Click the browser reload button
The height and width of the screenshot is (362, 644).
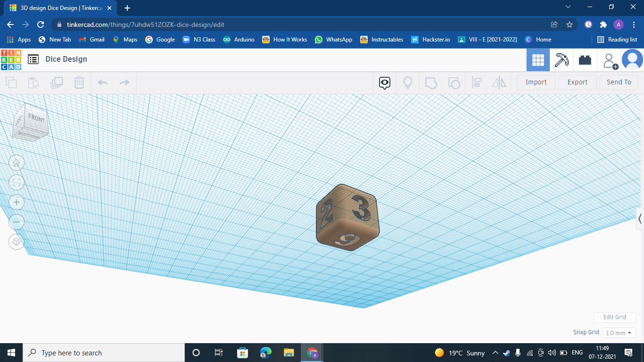[x=41, y=25]
